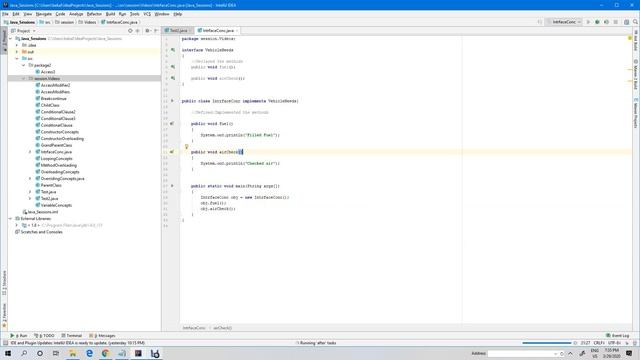Click implements gutter icon beside public void fuel()
This screenshot has height=360, width=640.
pos(172,123)
